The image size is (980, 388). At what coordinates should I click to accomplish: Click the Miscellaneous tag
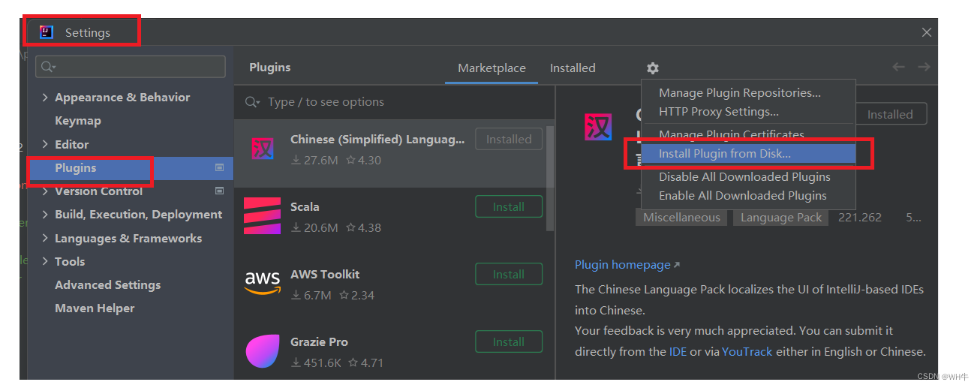pyautogui.click(x=681, y=217)
